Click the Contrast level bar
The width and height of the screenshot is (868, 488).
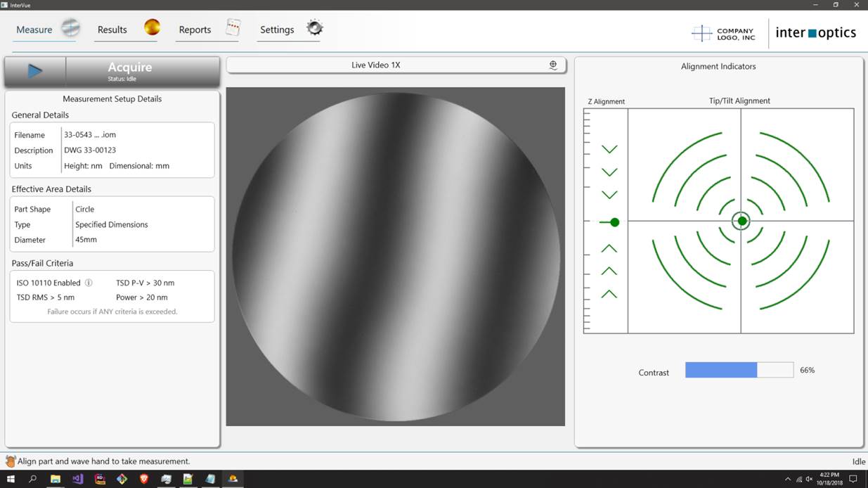[739, 370]
